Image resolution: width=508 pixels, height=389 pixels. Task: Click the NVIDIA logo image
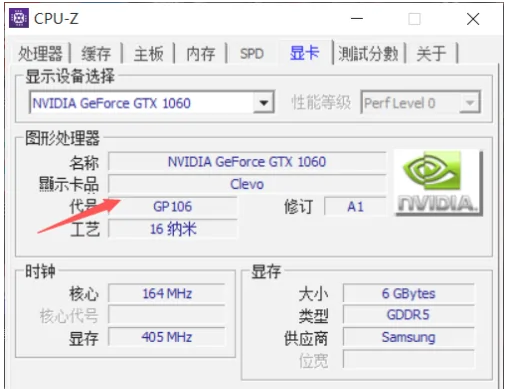pyautogui.click(x=438, y=183)
